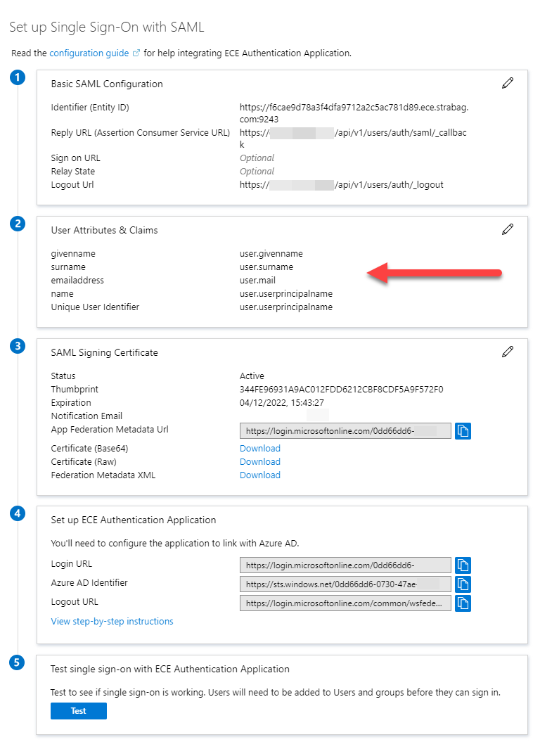
Task: Click the SAML Signing Certificate heading
Action: (104, 353)
